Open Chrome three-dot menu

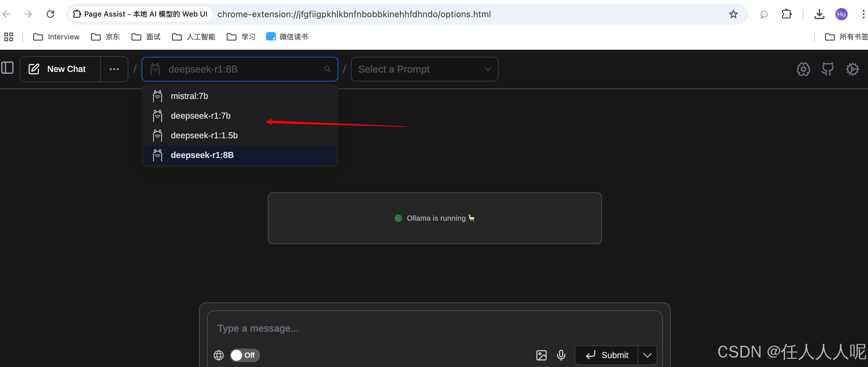(863, 14)
